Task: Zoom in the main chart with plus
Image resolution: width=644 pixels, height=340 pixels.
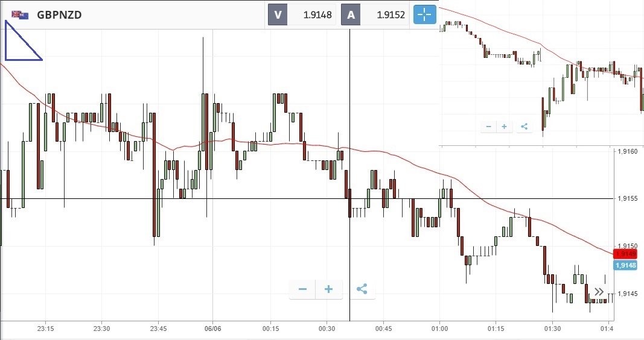Action: pyautogui.click(x=328, y=289)
